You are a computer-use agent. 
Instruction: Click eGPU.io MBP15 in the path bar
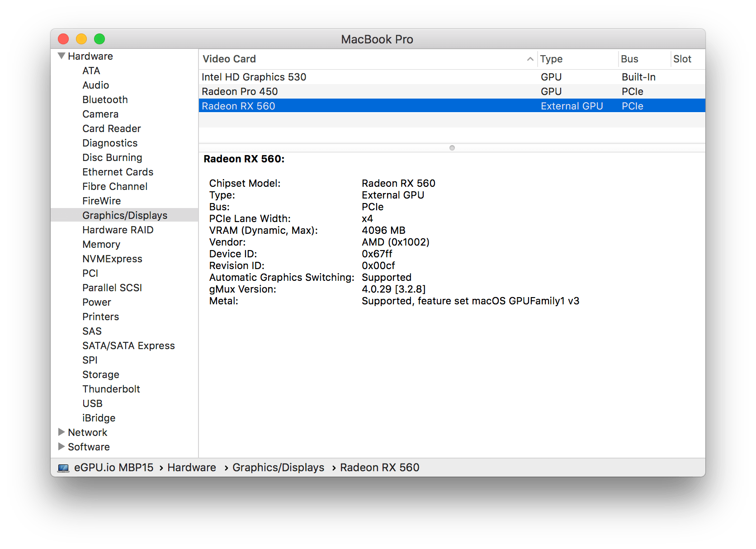pyautogui.click(x=114, y=468)
